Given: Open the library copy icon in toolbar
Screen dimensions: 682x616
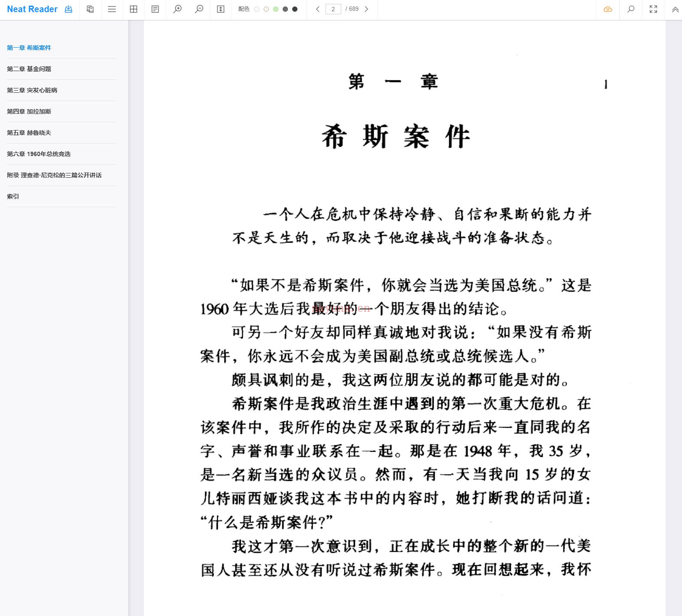Looking at the screenshot, I should pos(90,9).
